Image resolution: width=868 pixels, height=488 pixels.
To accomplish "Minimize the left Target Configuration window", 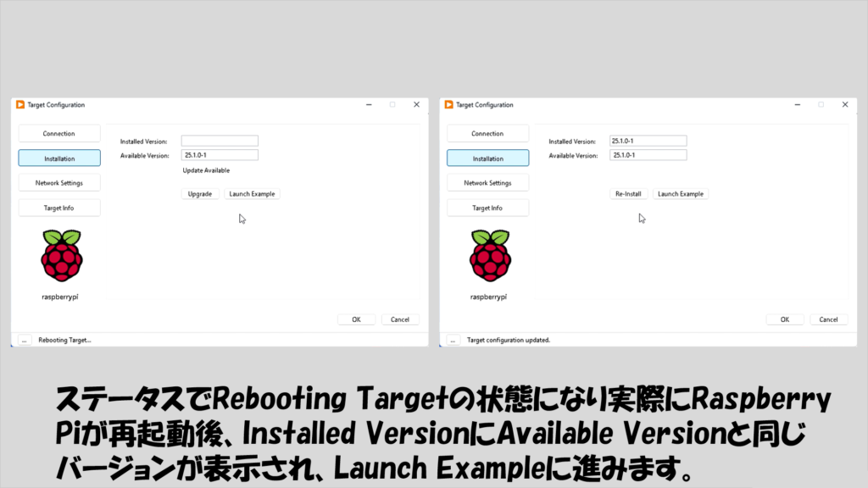I will [369, 104].
